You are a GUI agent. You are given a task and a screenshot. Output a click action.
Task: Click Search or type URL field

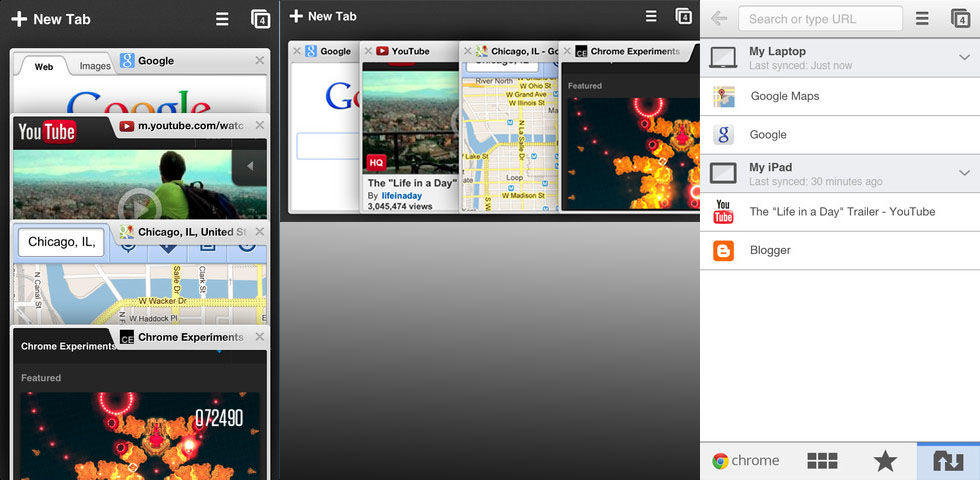(820, 19)
